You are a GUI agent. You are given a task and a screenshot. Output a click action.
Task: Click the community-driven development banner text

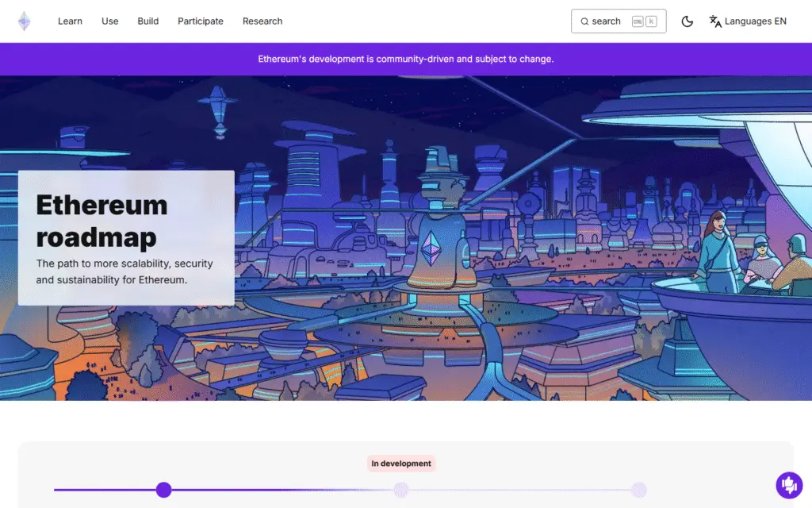[x=405, y=59]
